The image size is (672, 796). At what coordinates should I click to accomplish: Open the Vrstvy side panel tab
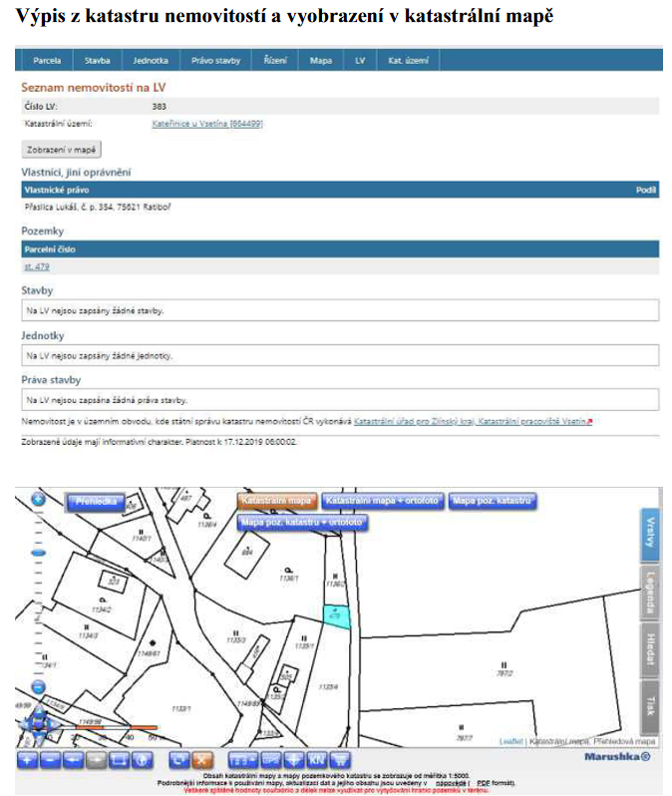pyautogui.click(x=650, y=534)
